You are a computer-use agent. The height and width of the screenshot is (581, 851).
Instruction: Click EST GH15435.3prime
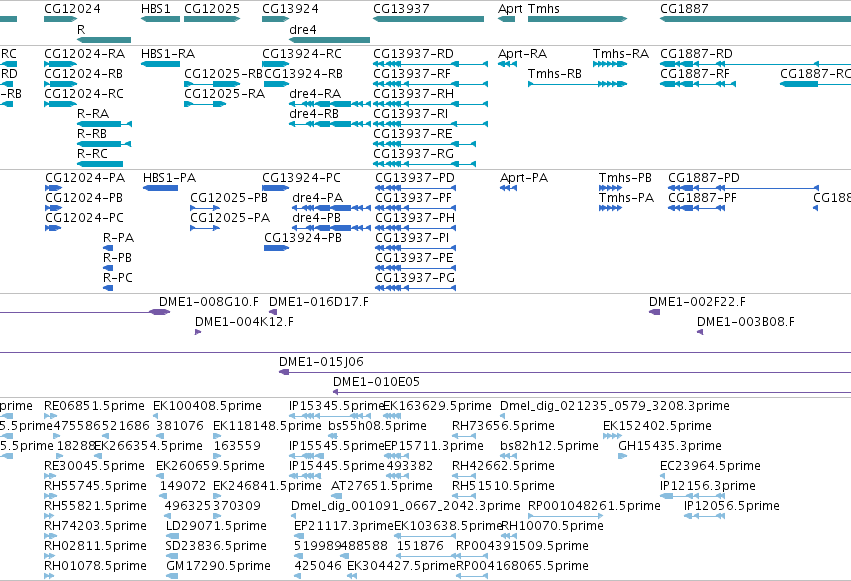670,446
